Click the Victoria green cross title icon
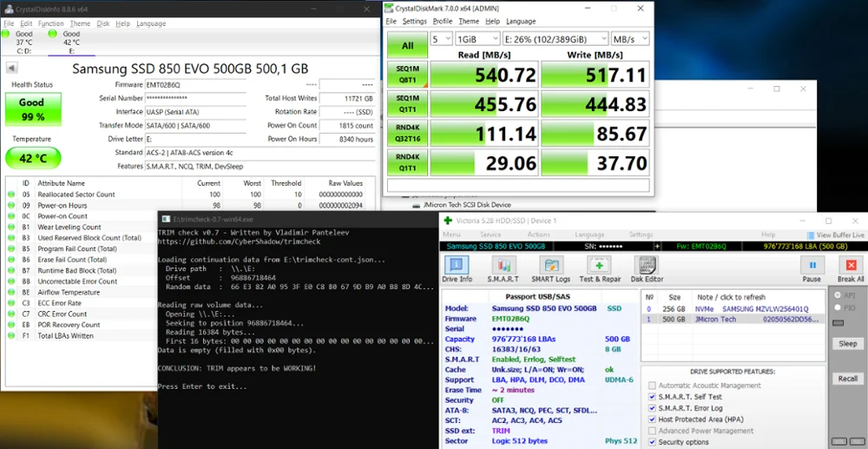 tap(447, 221)
